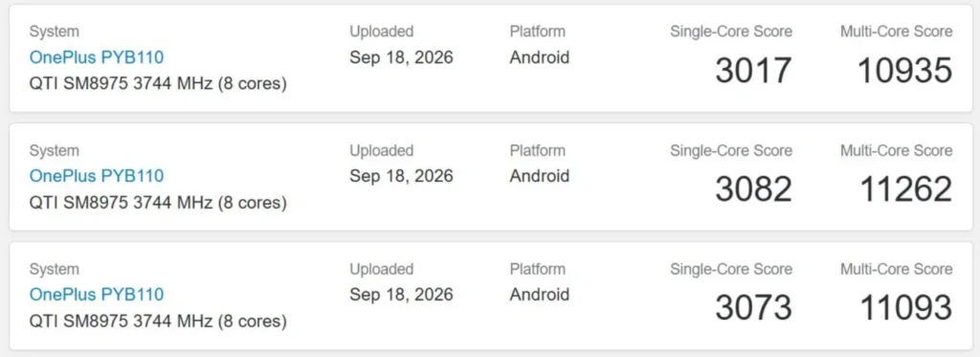Click Android platform text in the 3017 result
This screenshot has height=357, width=980.
540,57
